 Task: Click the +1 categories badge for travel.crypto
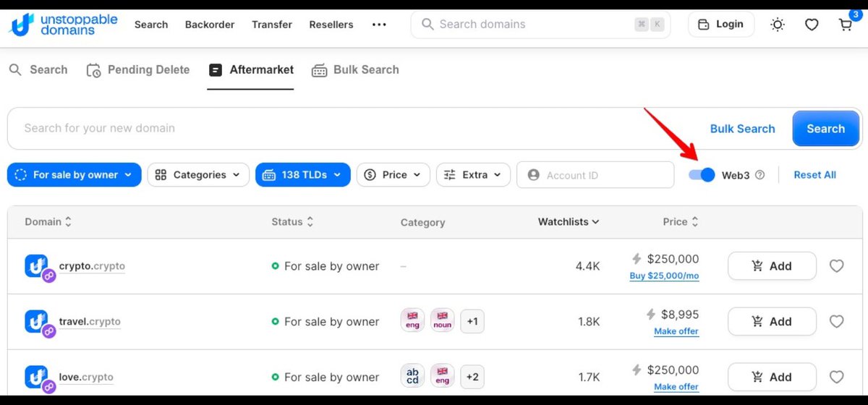click(x=472, y=321)
